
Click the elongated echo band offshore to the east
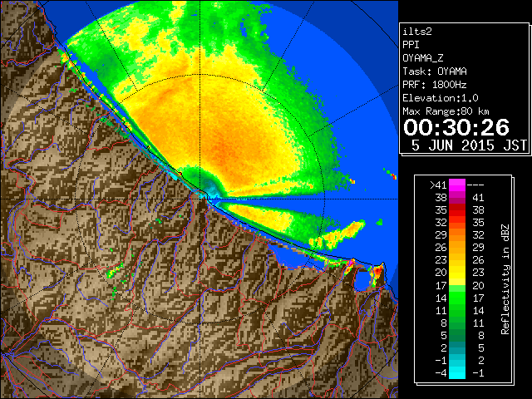coord(337,234)
